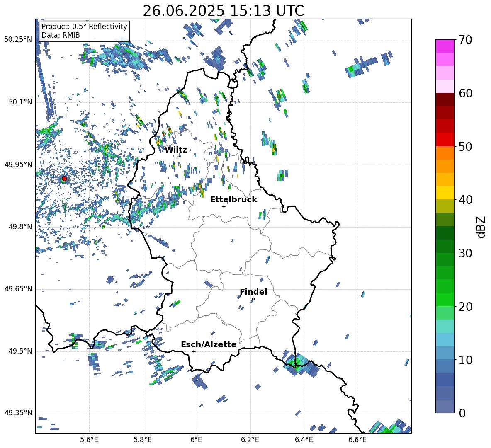Click the 70 tick on colorbar
Viewport: 491px width, 448px height.
pyautogui.click(x=465, y=40)
